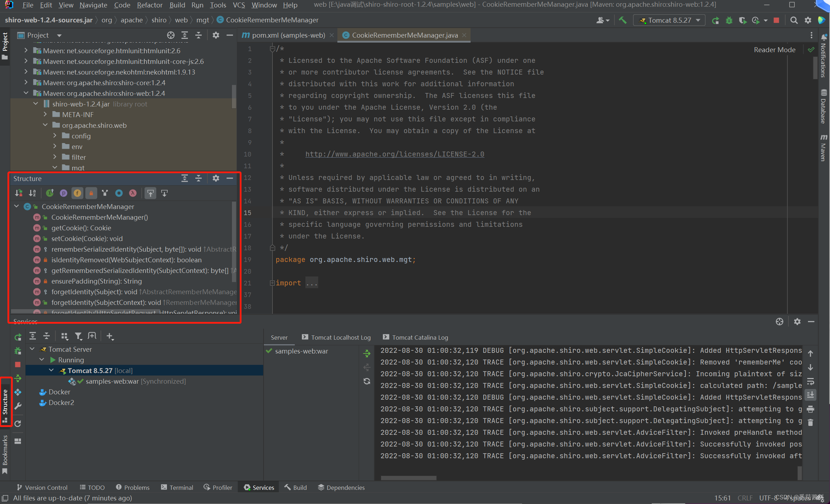Click mgt breadcrumb in navigation bar
The image size is (830, 504).
202,20
